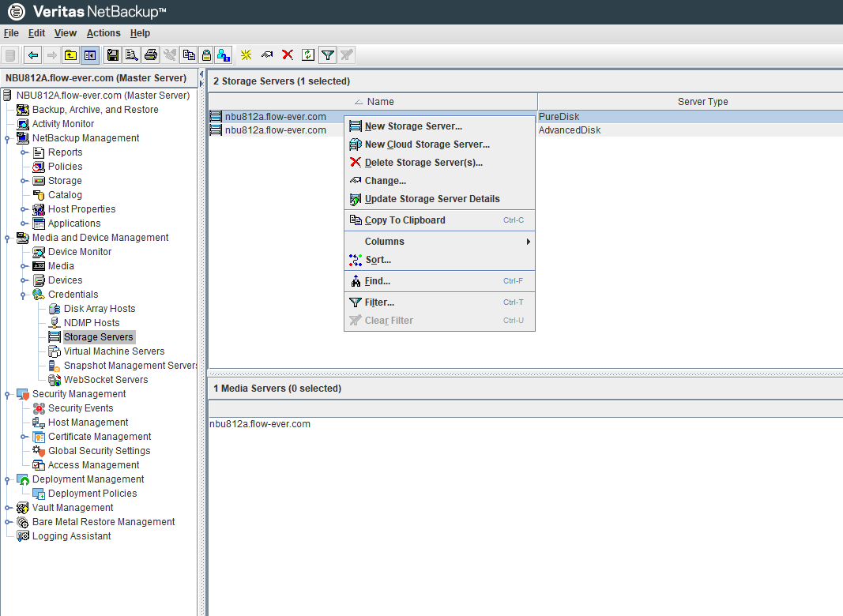Choose Filter... in the context menu
This screenshot has height=616, width=843.
pos(439,302)
